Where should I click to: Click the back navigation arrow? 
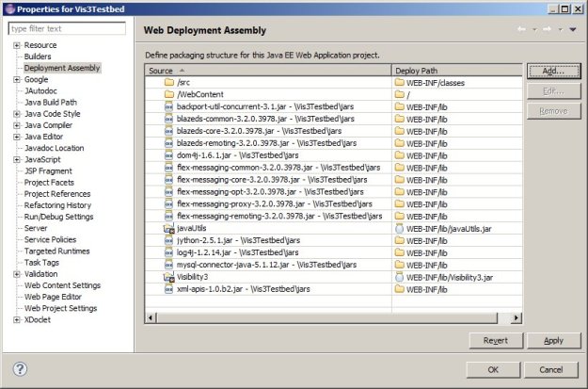521,29
